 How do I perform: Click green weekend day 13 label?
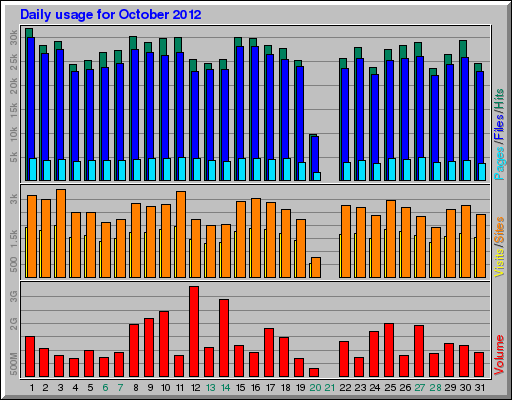pos(210,388)
